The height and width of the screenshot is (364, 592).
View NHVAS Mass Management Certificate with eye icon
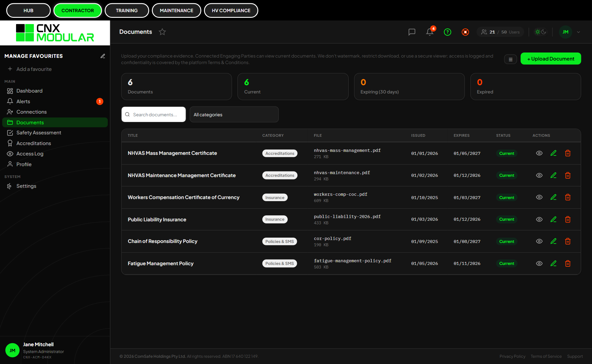point(539,153)
